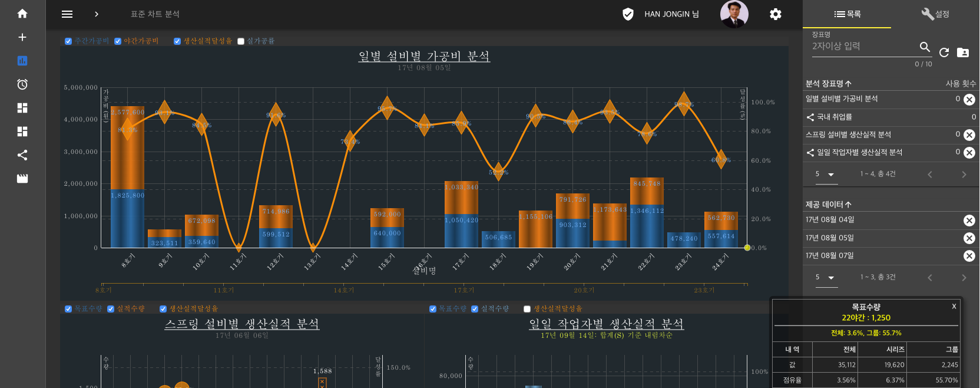The height and width of the screenshot is (388, 980).
Task: Click the refresh icon beside search
Action: pyautogui.click(x=944, y=52)
